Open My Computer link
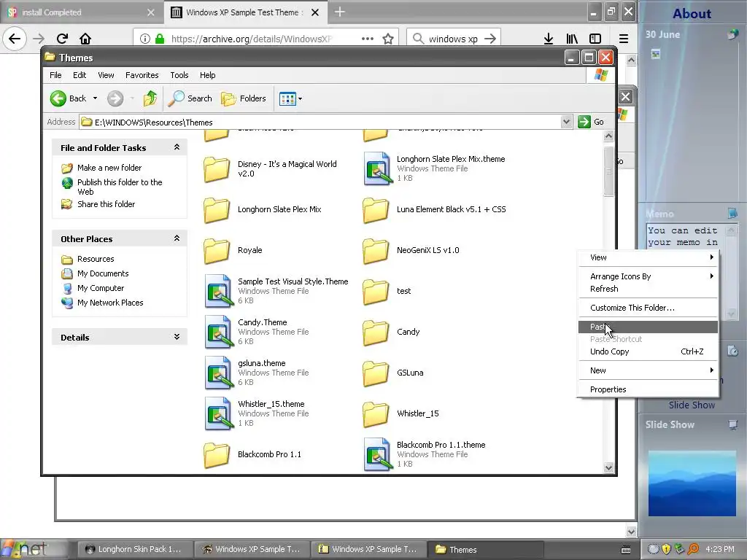 tap(101, 288)
